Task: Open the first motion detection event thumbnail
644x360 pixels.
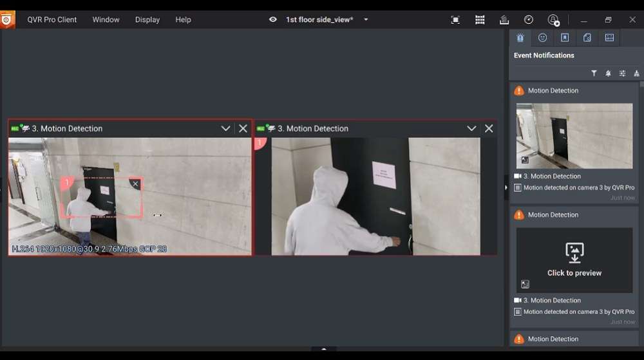Action: pos(574,136)
